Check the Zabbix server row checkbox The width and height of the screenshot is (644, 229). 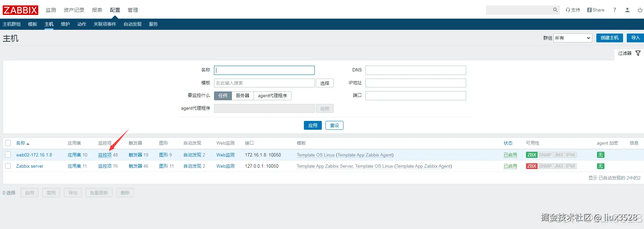click(x=8, y=166)
